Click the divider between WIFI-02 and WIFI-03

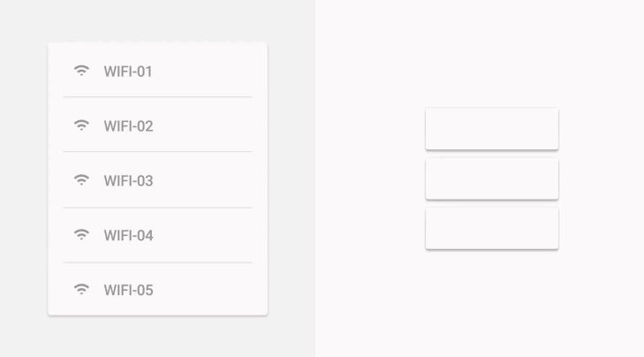pyautogui.click(x=157, y=152)
